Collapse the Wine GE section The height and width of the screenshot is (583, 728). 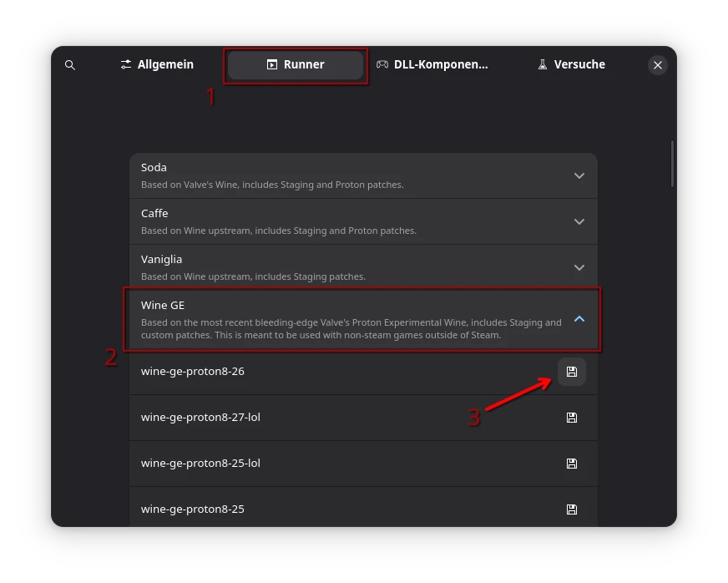coord(579,319)
